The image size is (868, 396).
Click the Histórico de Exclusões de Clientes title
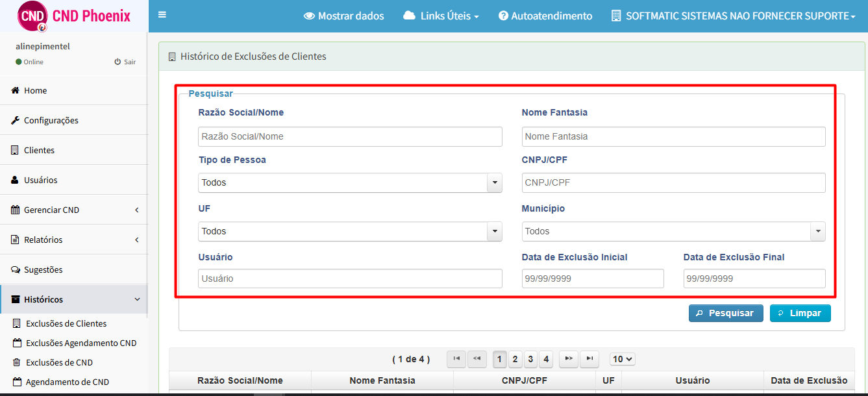coord(253,56)
